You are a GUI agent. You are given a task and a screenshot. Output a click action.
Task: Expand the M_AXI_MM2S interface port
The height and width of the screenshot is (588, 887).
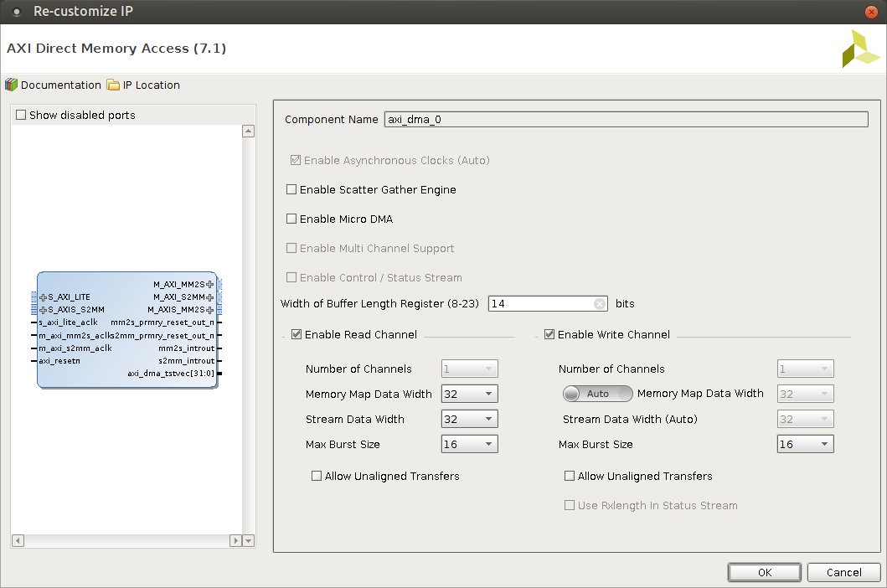tap(210, 284)
